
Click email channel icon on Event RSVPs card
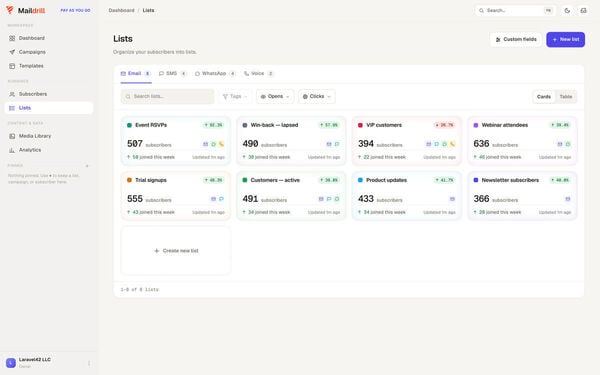205,144
